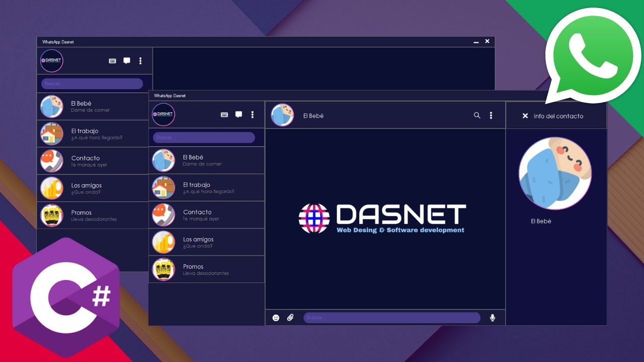Click chat bubble icon in back window
Screen dimensions: 644x362
pyautogui.click(x=127, y=61)
